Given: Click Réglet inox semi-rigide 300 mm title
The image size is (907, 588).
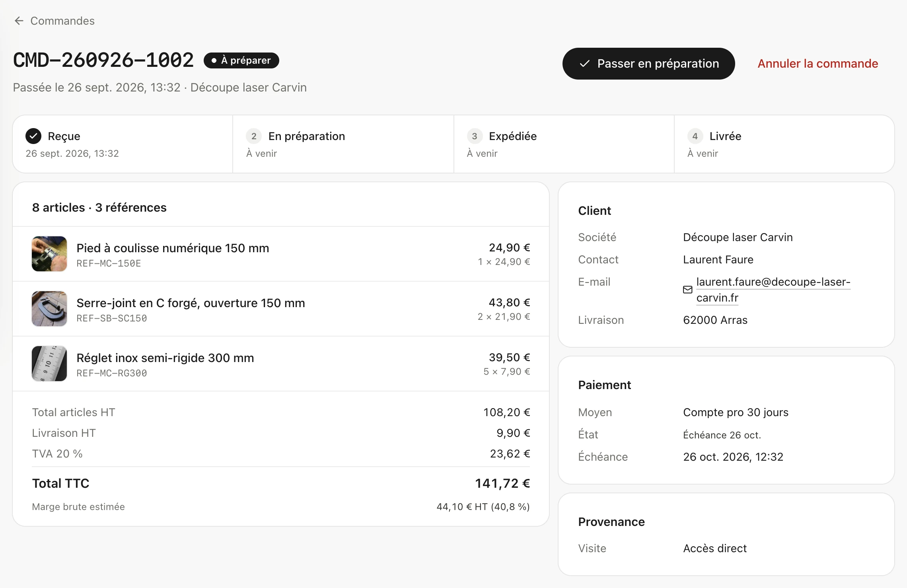Looking at the screenshot, I should coord(165,358).
